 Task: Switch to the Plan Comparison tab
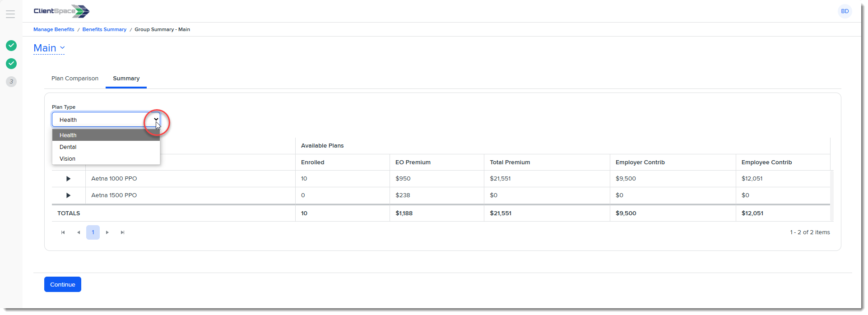point(75,79)
